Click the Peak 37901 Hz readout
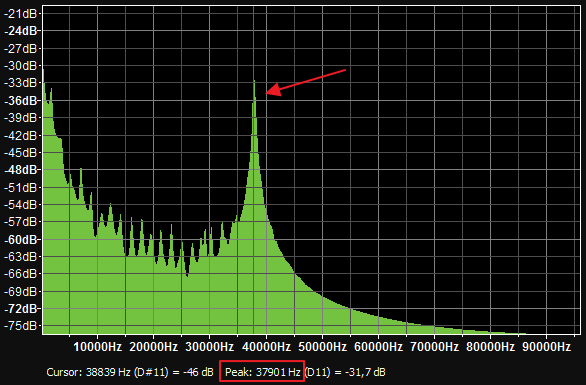The width and height of the screenshot is (586, 385). pos(262,372)
